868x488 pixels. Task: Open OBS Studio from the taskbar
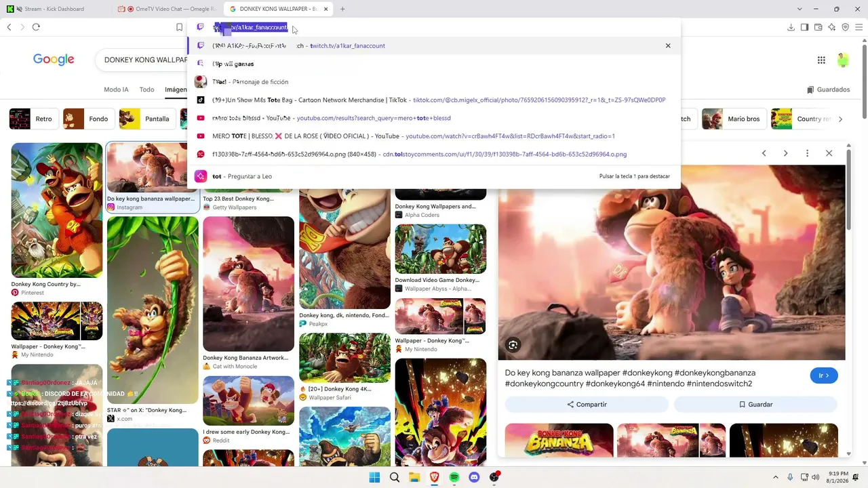[494, 477]
